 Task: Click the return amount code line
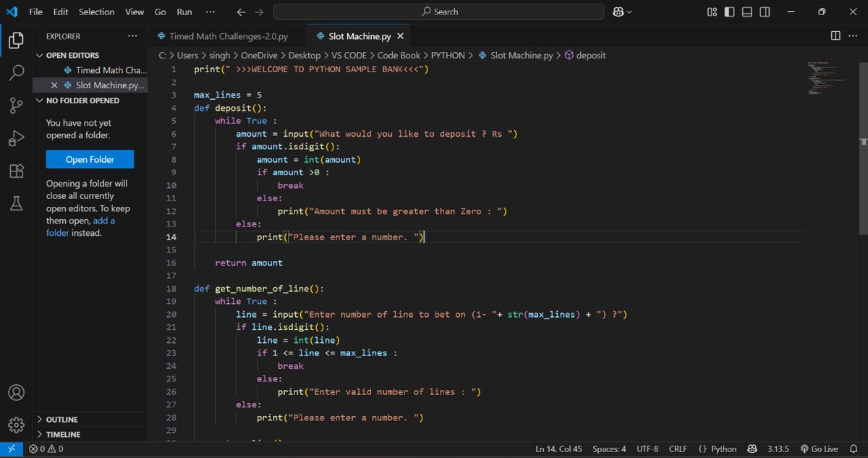(x=249, y=263)
